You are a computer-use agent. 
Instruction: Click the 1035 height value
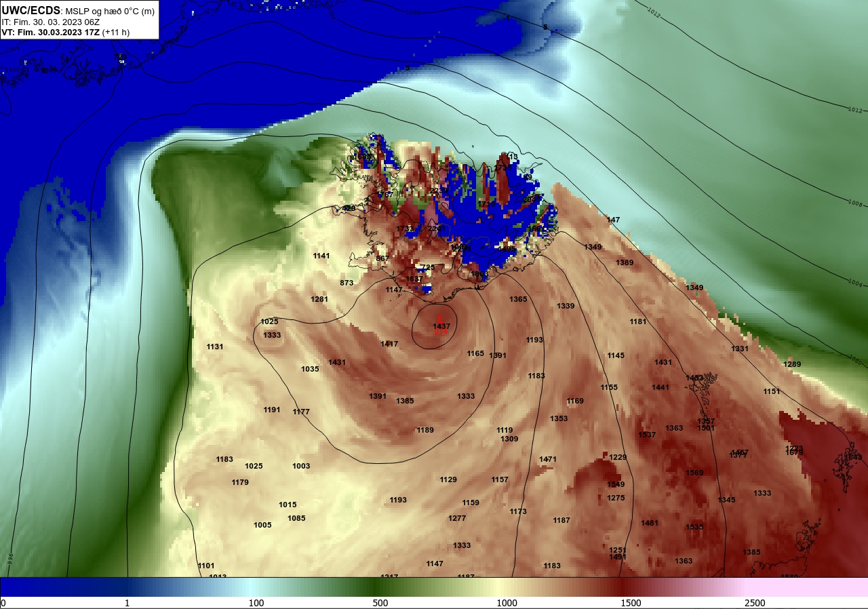click(310, 369)
